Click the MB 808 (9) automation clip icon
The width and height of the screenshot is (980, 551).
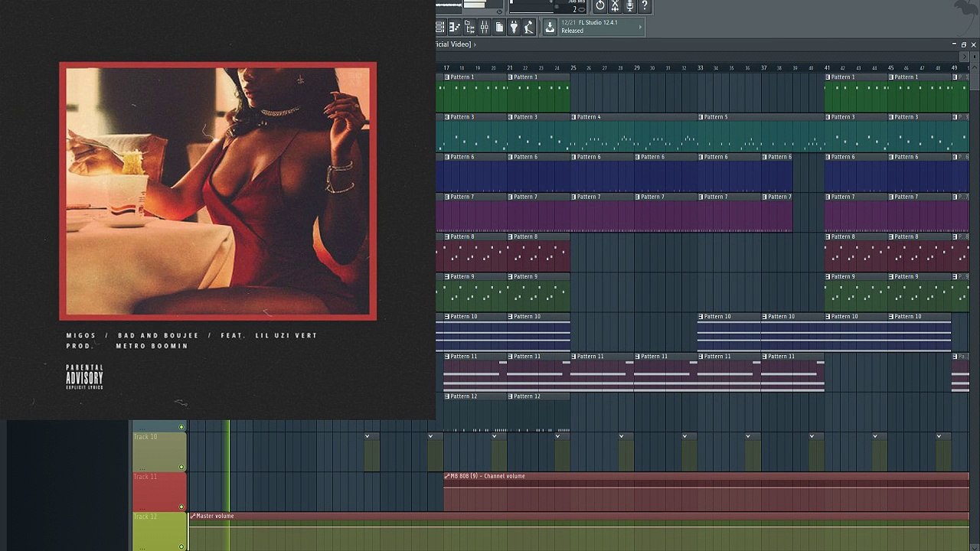coord(447,476)
